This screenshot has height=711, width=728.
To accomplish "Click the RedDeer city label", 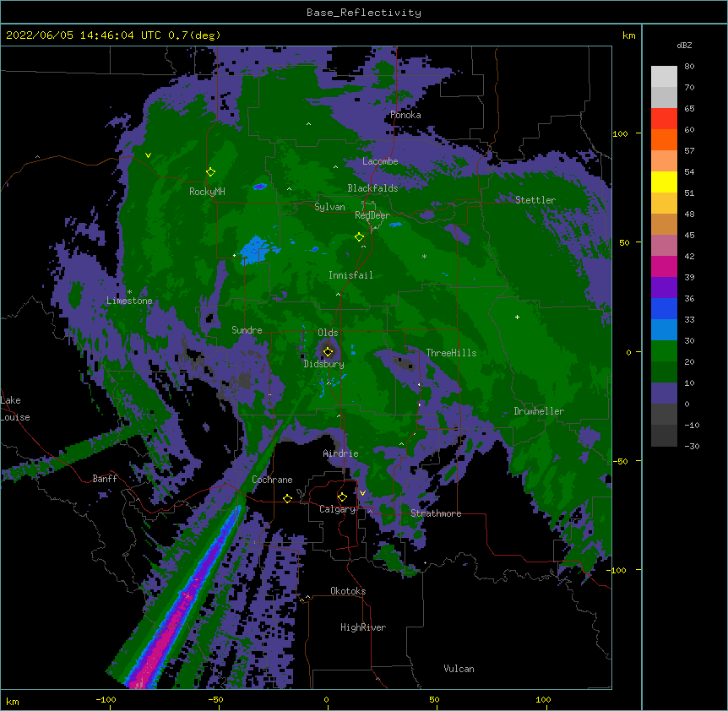I will tap(372, 215).
